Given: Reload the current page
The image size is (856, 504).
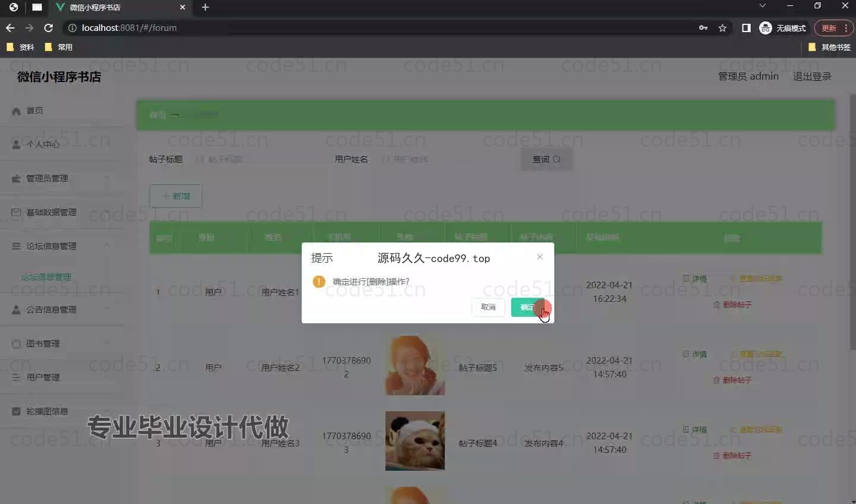Looking at the screenshot, I should (49, 28).
